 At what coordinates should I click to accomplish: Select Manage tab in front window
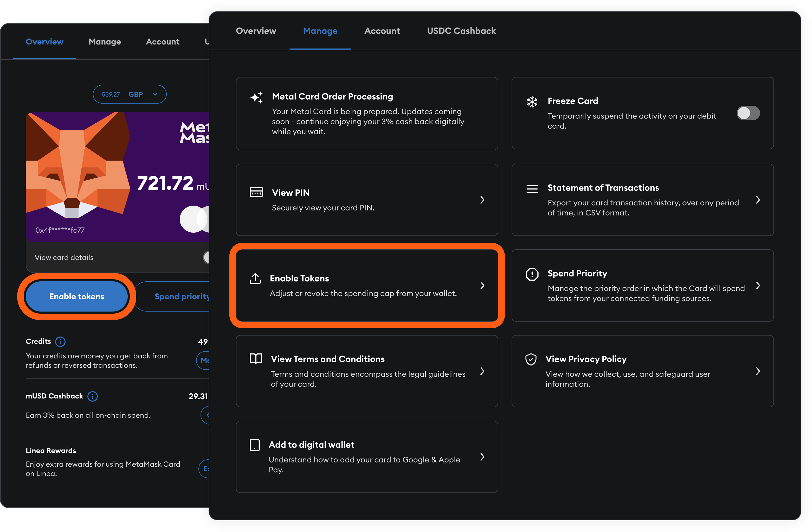(x=320, y=31)
